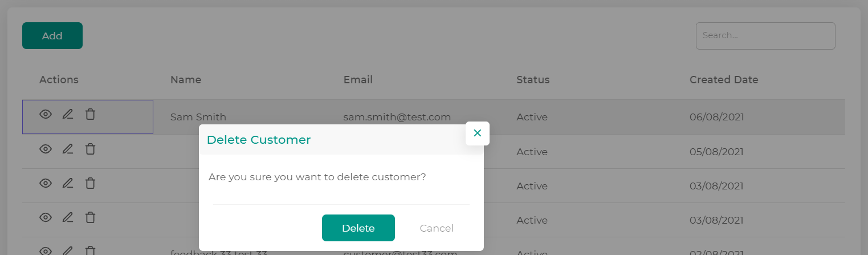View details of Sam Smith customer
Screen dimensions: 868x255
tap(46, 115)
